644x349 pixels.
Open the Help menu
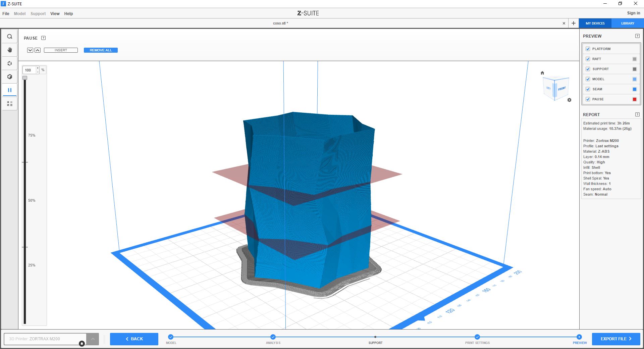tap(68, 14)
